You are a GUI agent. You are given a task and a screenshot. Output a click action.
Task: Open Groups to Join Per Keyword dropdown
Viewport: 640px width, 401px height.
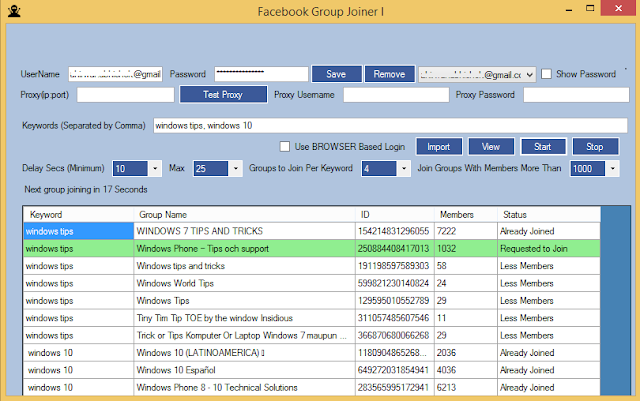click(x=404, y=169)
